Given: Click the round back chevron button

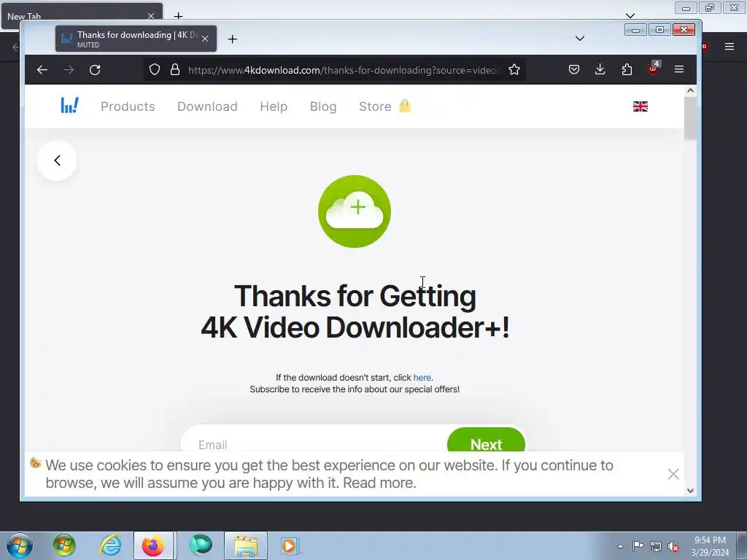Looking at the screenshot, I should coord(57,160).
